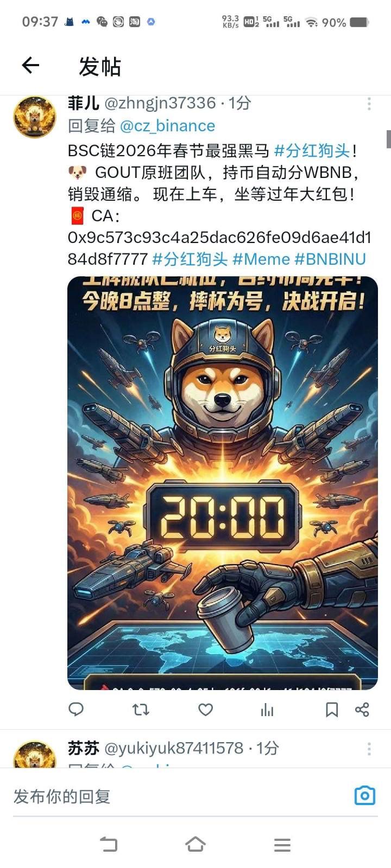Open the #BNBINU hashtag
Image resolution: width=391 pixels, height=868 pixels.
pos(330,259)
